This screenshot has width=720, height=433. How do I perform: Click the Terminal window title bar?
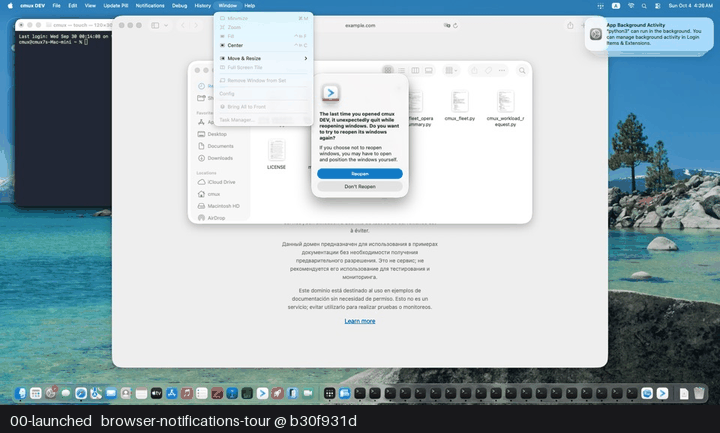(63, 25)
